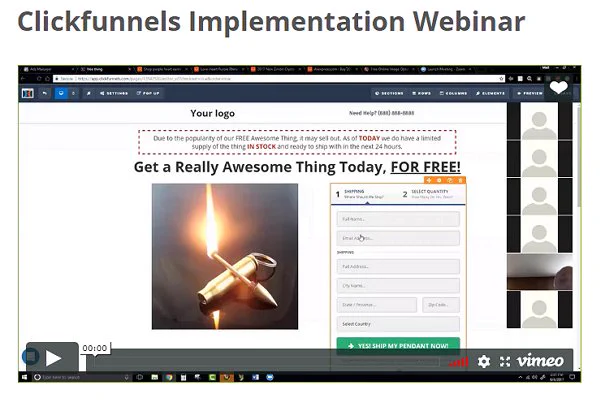The image size is (605, 403).
Task: Click the orange move handle icon
Action: pos(429,180)
